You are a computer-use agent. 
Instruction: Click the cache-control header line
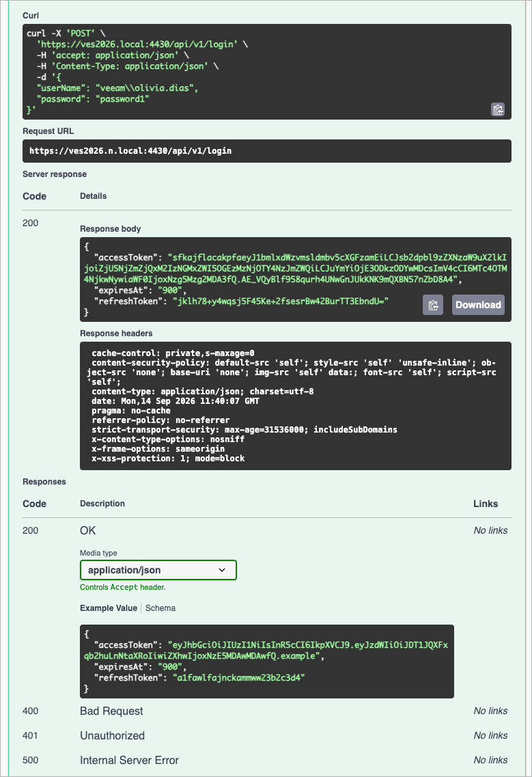(173, 353)
